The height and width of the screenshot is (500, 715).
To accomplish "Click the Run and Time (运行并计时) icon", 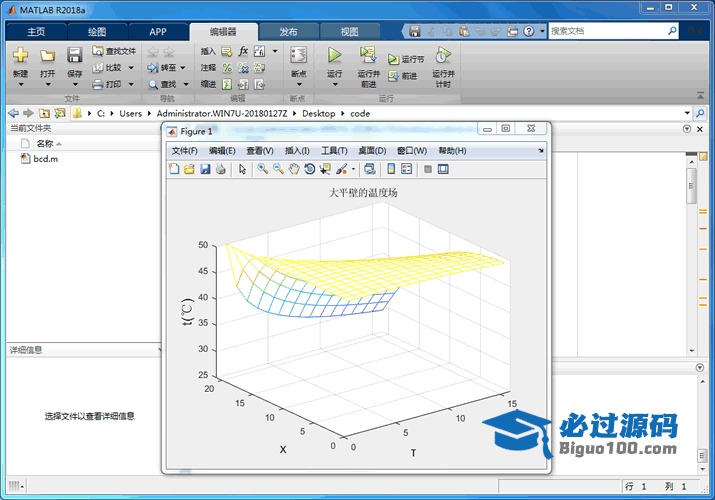I will [443, 55].
